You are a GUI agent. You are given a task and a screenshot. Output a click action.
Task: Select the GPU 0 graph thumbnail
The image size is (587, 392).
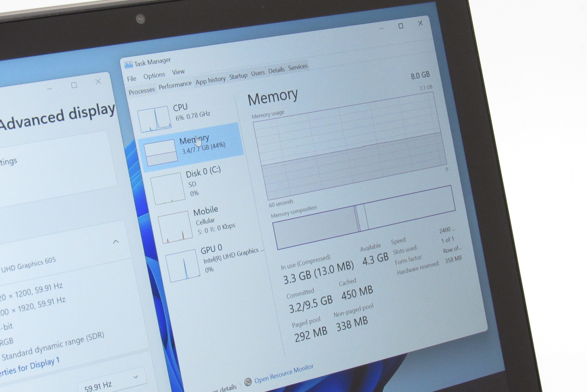click(183, 265)
